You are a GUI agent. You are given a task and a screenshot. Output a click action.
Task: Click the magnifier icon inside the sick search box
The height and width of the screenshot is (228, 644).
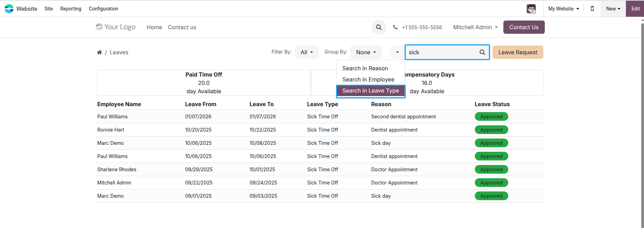pyautogui.click(x=482, y=52)
